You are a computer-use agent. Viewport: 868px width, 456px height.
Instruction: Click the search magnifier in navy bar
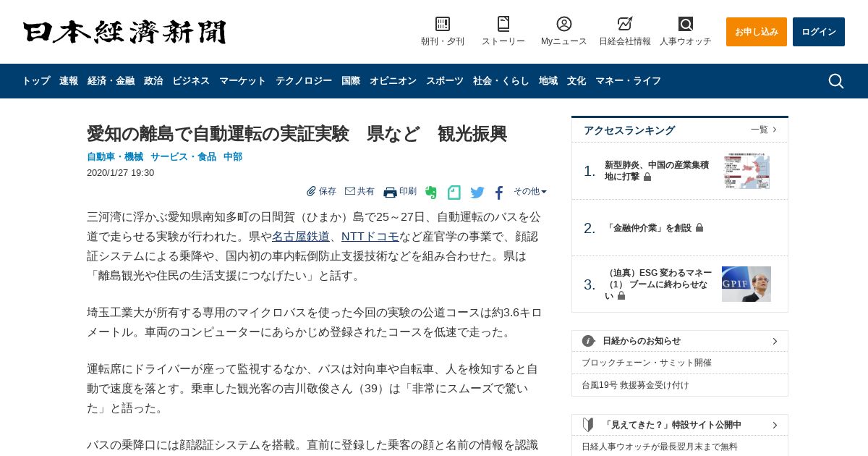coord(836,81)
